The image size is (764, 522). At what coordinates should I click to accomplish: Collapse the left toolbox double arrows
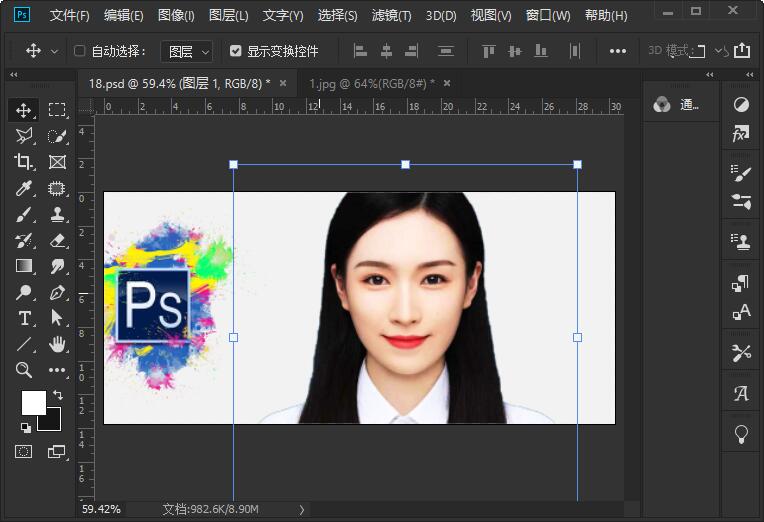(14, 75)
